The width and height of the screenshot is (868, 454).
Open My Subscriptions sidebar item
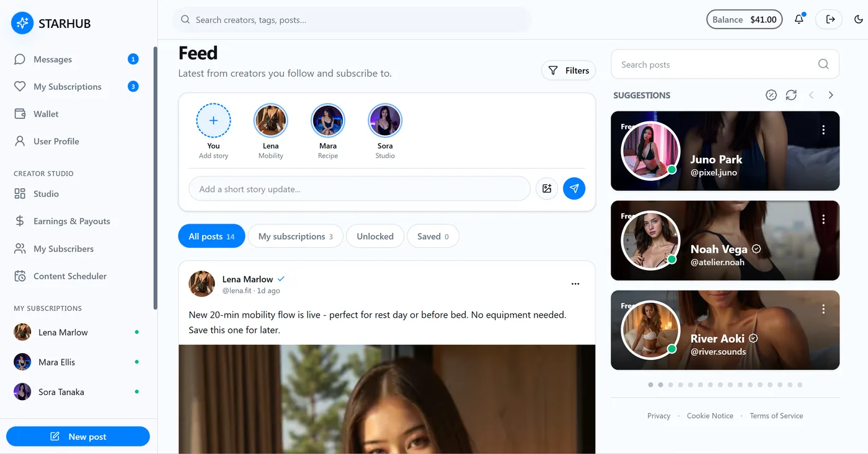point(78,87)
